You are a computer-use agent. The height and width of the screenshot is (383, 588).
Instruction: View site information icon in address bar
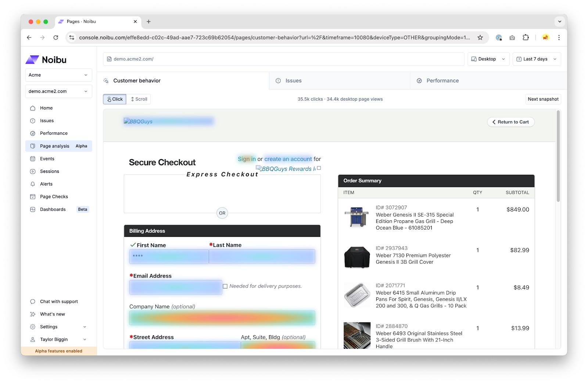click(x=72, y=37)
